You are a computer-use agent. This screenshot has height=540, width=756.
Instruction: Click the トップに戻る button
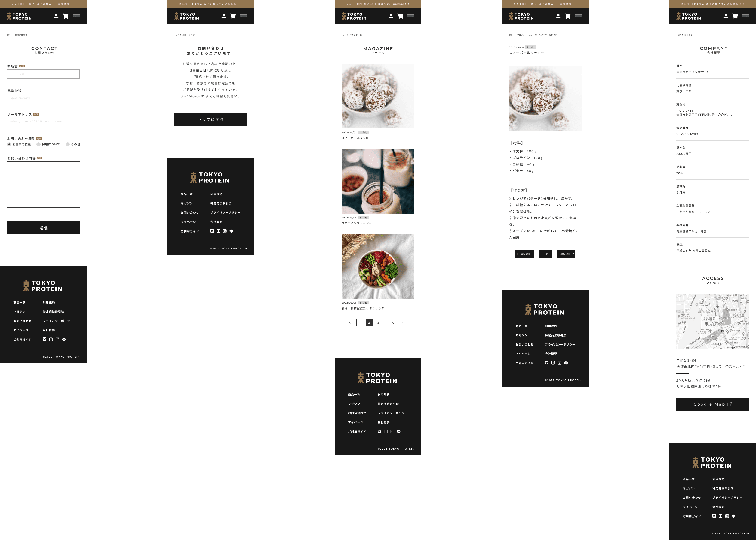210,119
